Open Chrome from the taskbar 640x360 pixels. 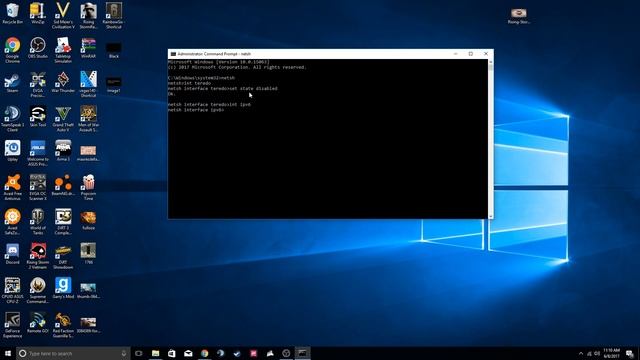point(204,353)
